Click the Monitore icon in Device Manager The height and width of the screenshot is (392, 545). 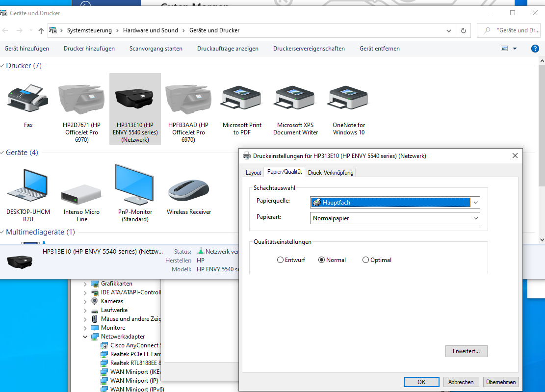[95, 328]
